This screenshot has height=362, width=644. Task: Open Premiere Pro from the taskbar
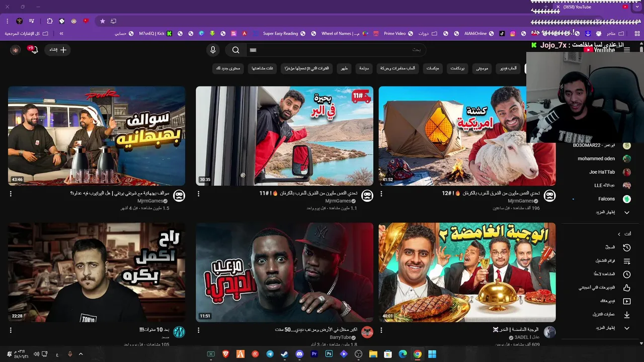click(x=314, y=354)
